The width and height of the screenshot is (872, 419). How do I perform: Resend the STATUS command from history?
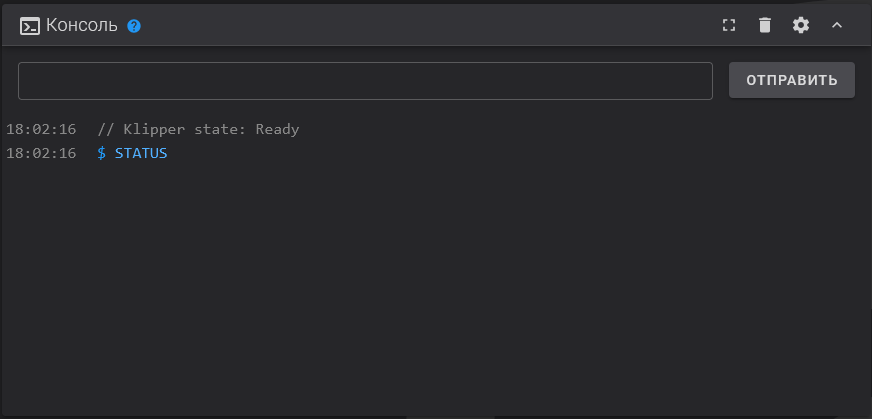tap(141, 153)
